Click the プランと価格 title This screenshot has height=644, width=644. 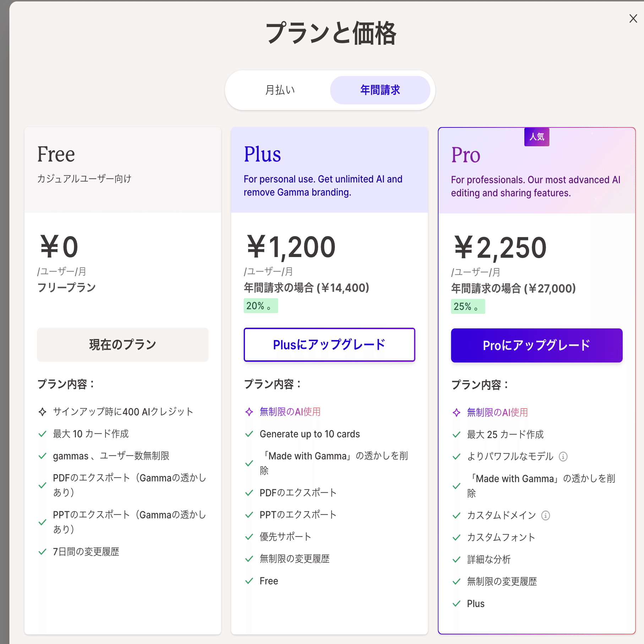point(331,33)
